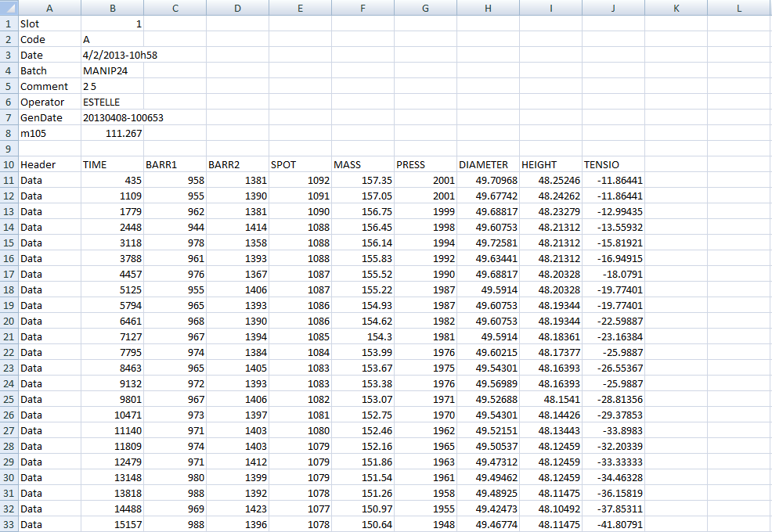Click the 'TENSIO' heading cell
The width and height of the screenshot is (772, 532).
614,164
